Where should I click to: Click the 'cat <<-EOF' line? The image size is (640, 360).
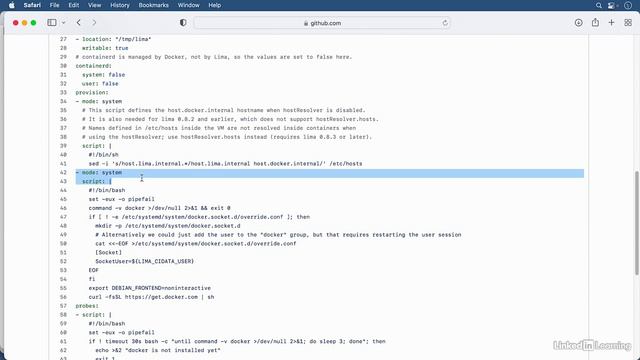[x=196, y=244]
